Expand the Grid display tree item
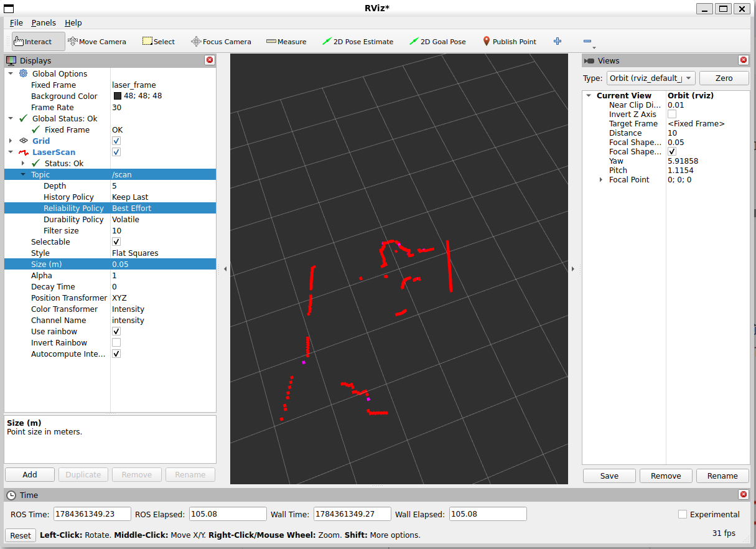This screenshot has height=549, width=756. tap(11, 141)
